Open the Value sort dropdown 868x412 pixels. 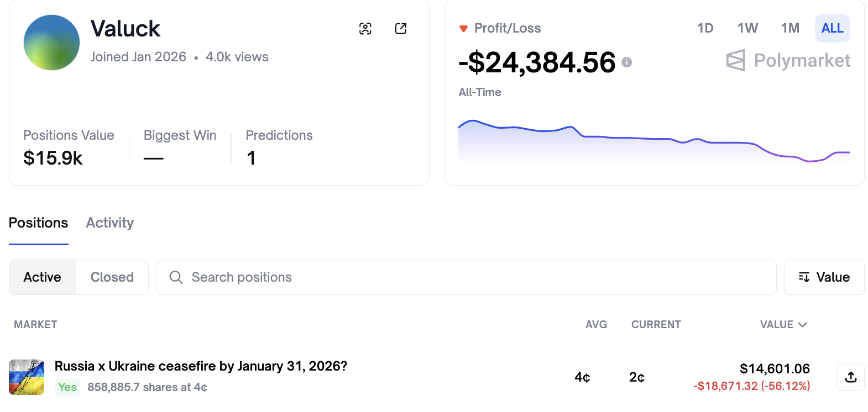[x=824, y=277]
